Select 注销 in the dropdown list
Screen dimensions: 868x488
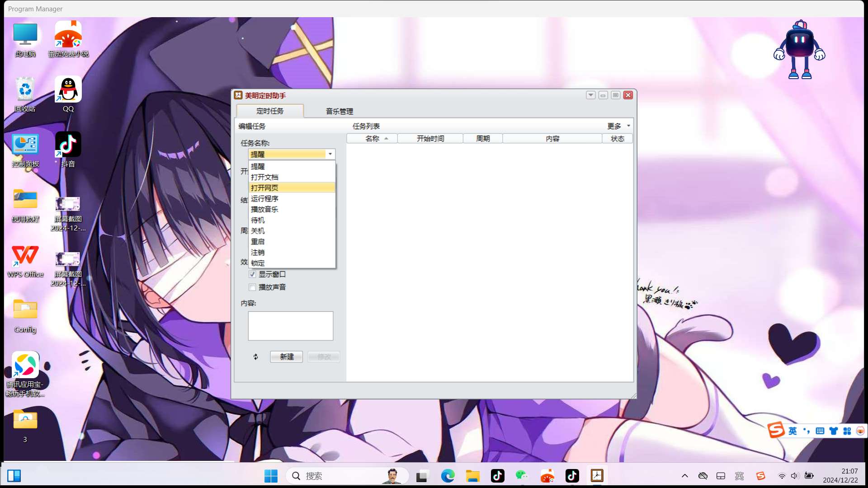coord(292,253)
